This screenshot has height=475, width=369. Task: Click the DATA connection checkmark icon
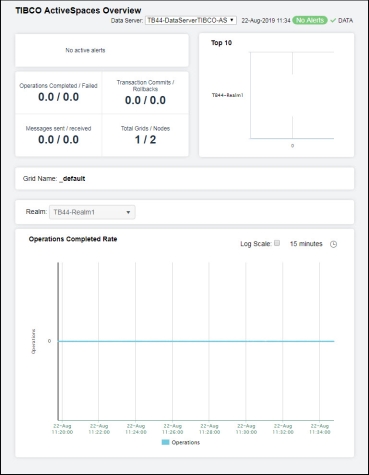(333, 21)
